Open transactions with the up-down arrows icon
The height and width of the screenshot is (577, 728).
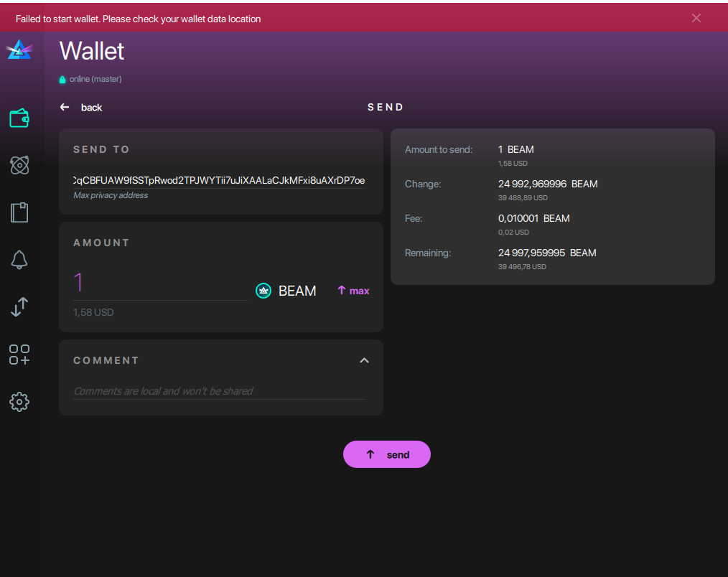pyautogui.click(x=21, y=307)
